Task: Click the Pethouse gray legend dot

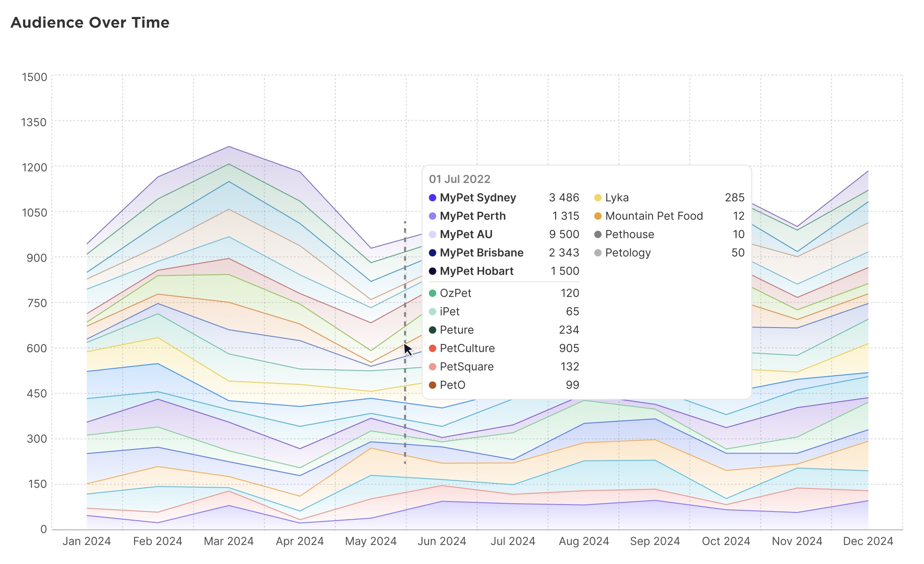Action: pos(598,234)
